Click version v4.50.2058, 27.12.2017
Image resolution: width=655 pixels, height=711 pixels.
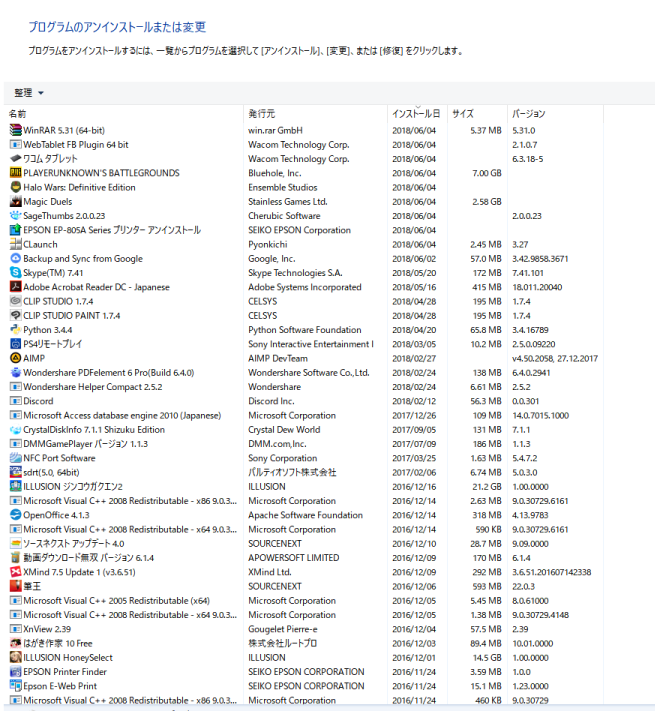[x=555, y=358]
